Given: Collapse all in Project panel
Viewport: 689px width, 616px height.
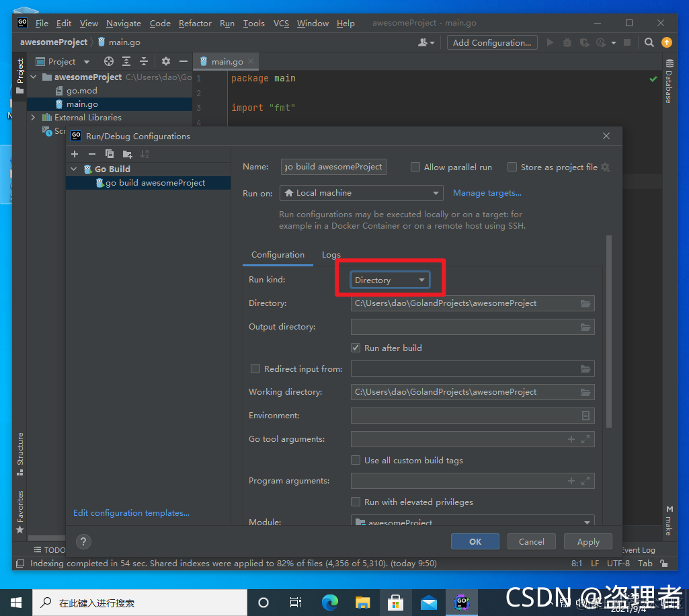Looking at the screenshot, I should tap(144, 61).
